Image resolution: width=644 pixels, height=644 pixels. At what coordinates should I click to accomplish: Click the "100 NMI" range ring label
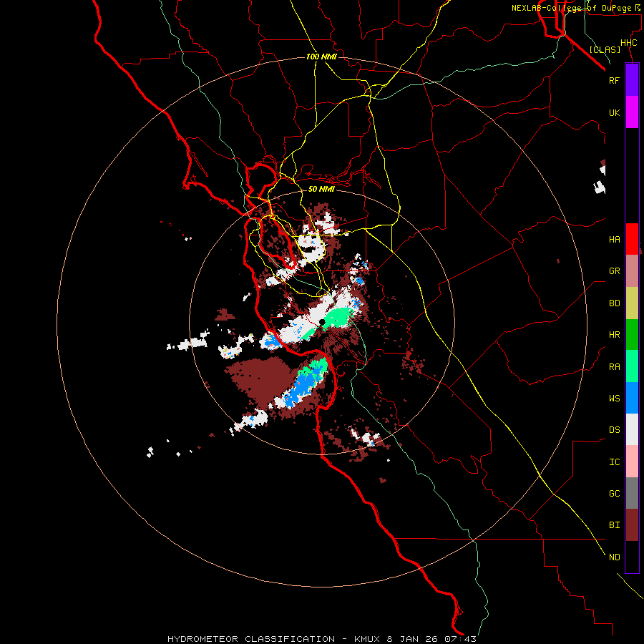tap(321, 57)
